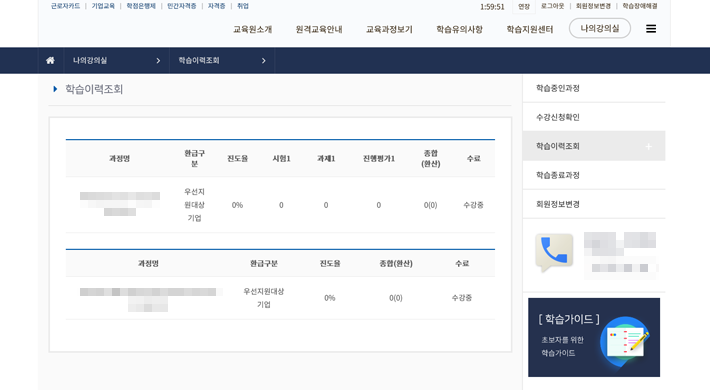Expand the 나의강의실 breadcrumb chevron
Image resolution: width=710 pixels, height=390 pixels.
[158, 61]
